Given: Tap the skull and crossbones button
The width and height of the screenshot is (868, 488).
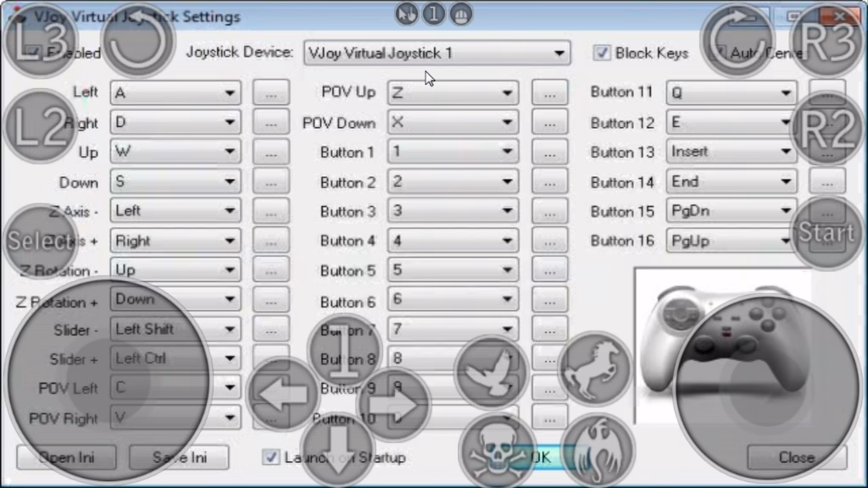Looking at the screenshot, I should (x=497, y=450).
